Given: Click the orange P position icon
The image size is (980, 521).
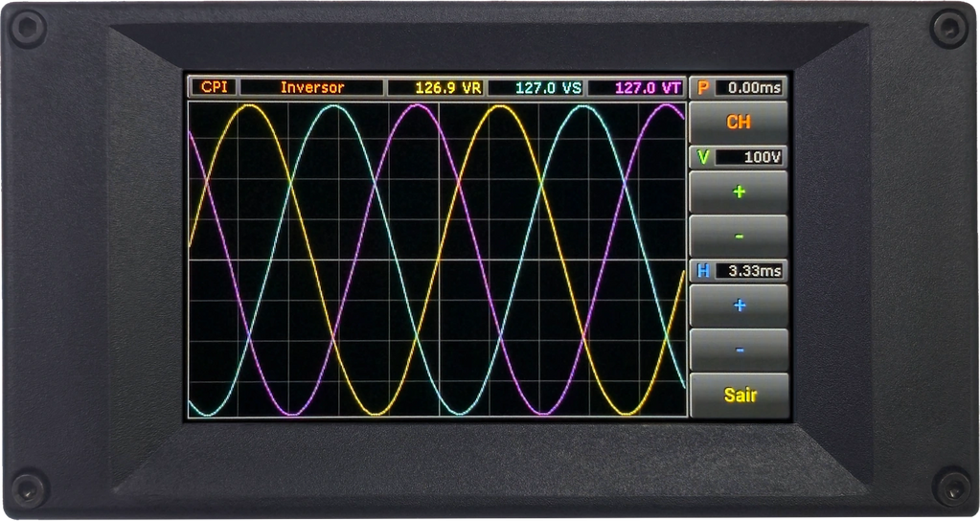Looking at the screenshot, I should tap(702, 87).
